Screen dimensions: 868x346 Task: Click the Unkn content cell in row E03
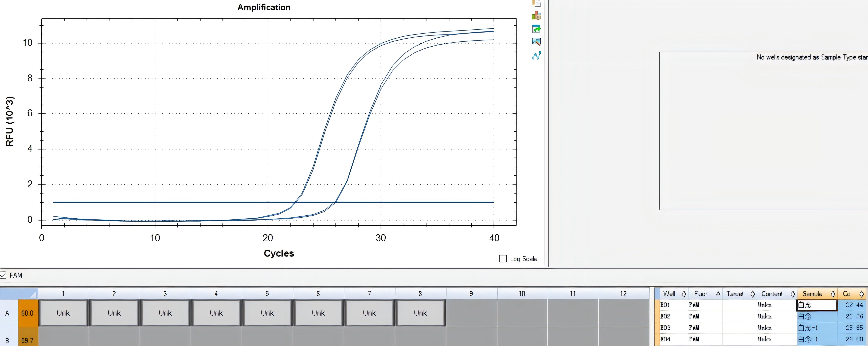tap(777, 328)
